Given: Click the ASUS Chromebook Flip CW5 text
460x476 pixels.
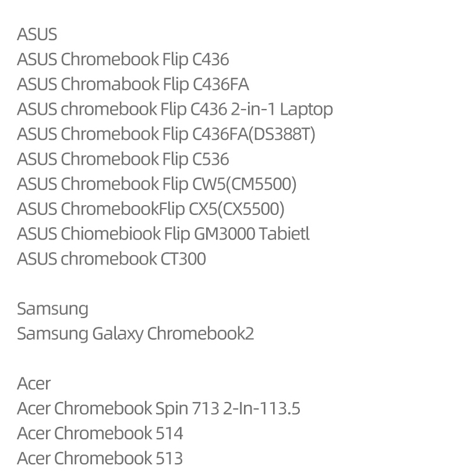Looking at the screenshot, I should tap(118, 184).
